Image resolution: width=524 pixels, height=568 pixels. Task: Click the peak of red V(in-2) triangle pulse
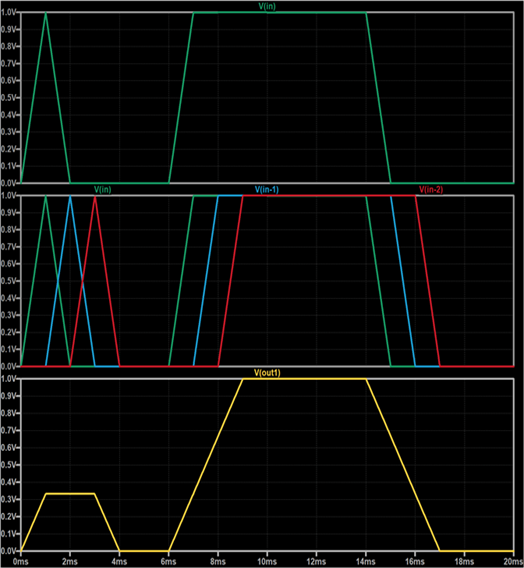[x=95, y=197]
